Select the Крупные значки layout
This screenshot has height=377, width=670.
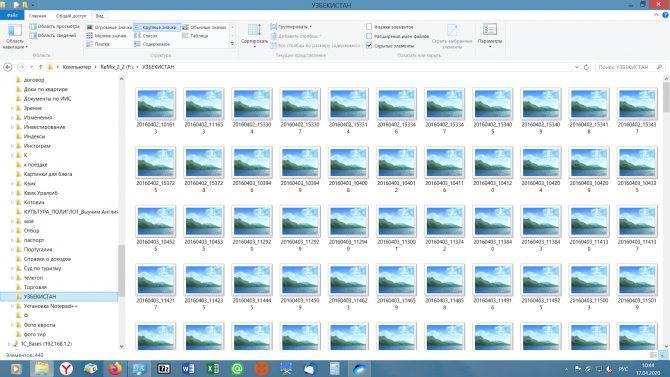(156, 27)
